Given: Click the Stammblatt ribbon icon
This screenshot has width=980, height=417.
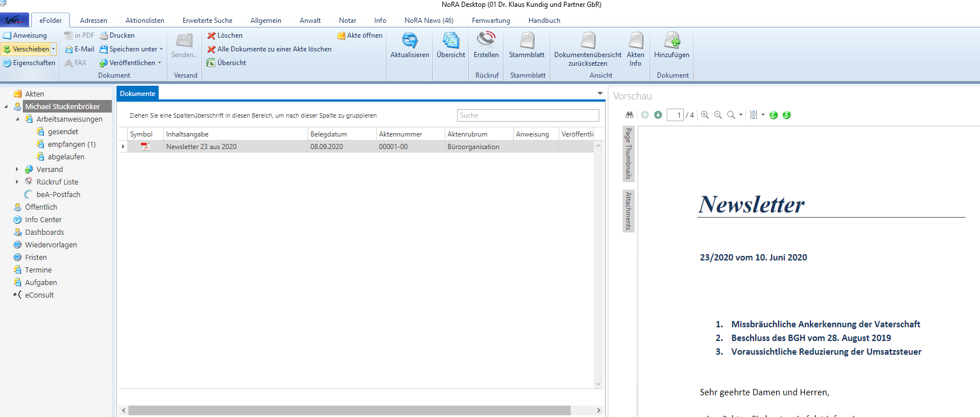Looking at the screenshot, I should click(x=527, y=41).
